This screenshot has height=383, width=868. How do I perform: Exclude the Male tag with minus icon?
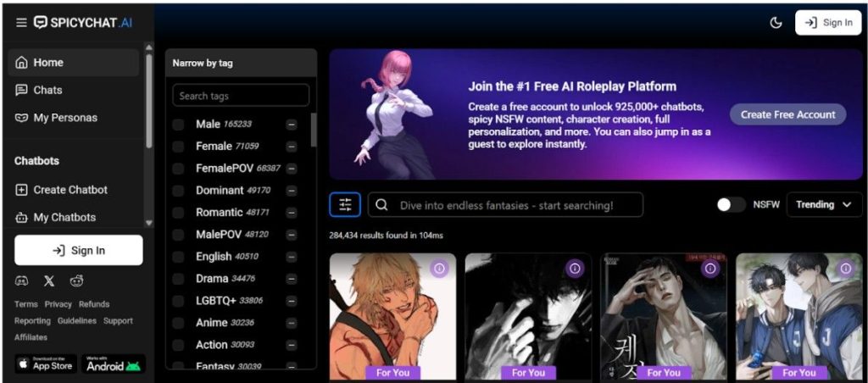(292, 125)
